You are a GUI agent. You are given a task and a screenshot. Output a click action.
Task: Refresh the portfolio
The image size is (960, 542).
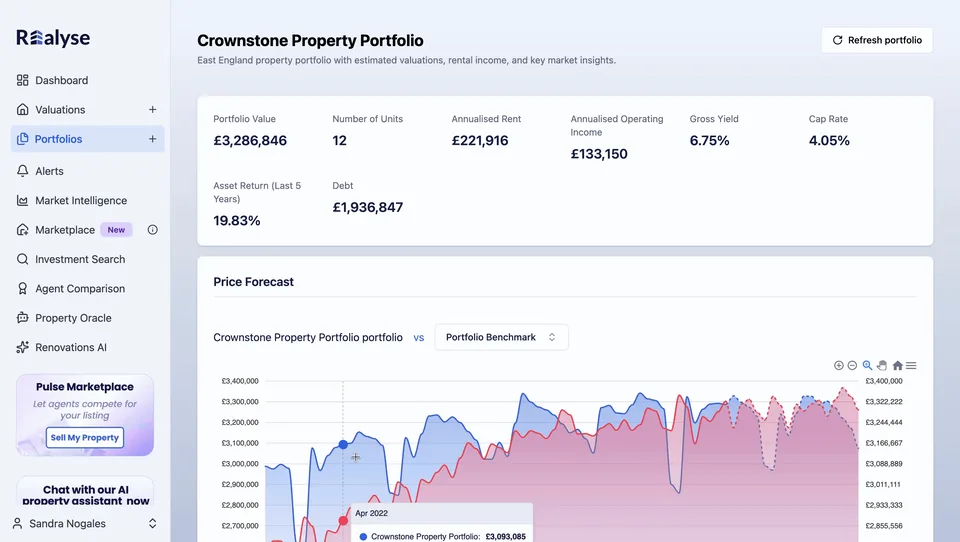877,40
